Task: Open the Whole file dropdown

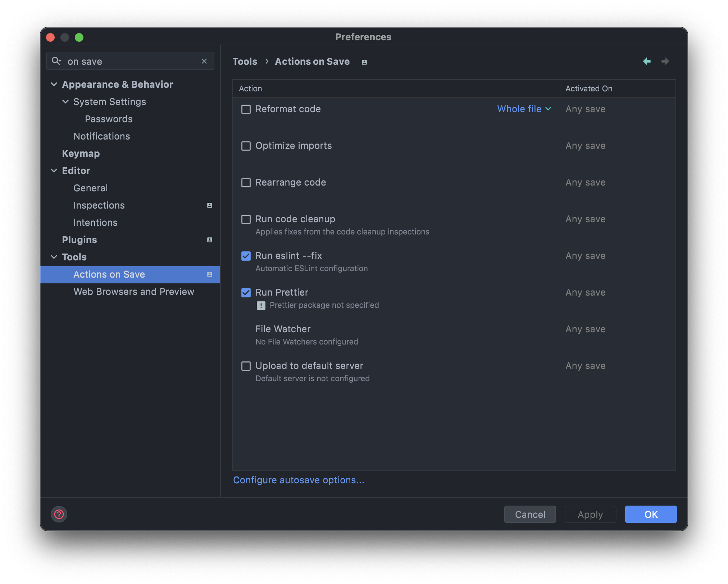Action: click(524, 109)
